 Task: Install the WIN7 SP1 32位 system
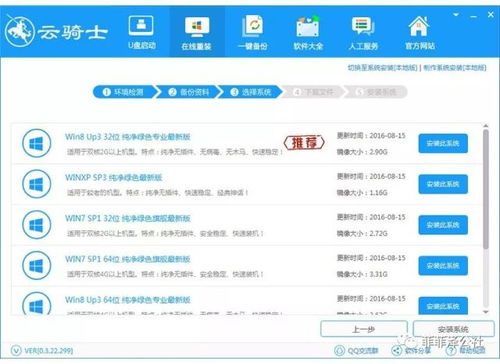pos(443,225)
